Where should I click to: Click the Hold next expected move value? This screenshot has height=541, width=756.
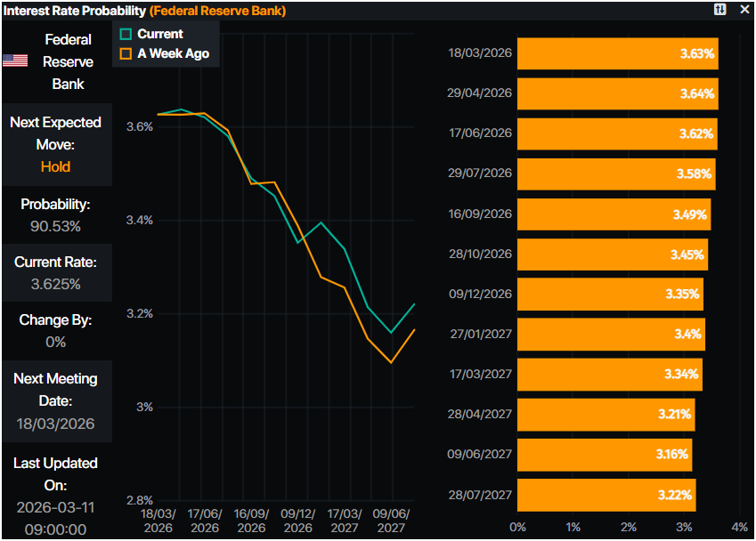55,166
